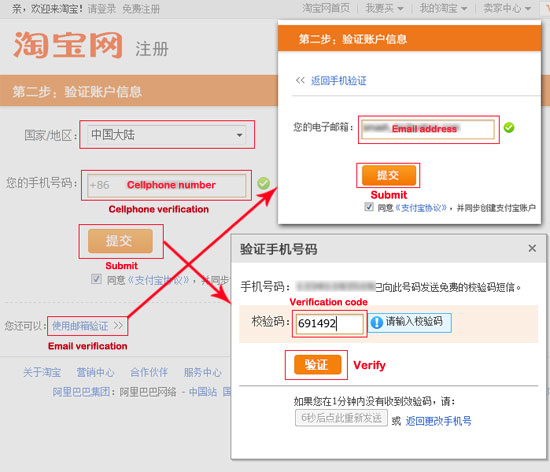550x472 pixels.
Task: Close the 验证手机号码 dialog
Action: coord(532,248)
